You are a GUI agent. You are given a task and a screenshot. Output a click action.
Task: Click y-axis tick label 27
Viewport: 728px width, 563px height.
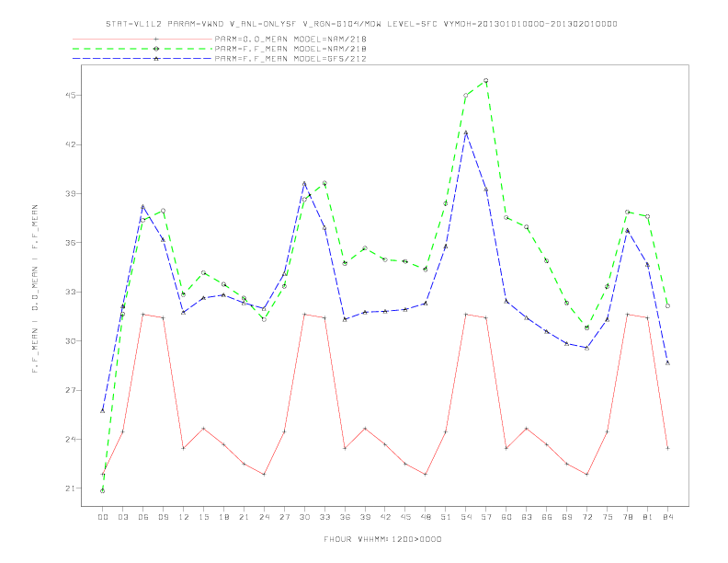(70, 390)
